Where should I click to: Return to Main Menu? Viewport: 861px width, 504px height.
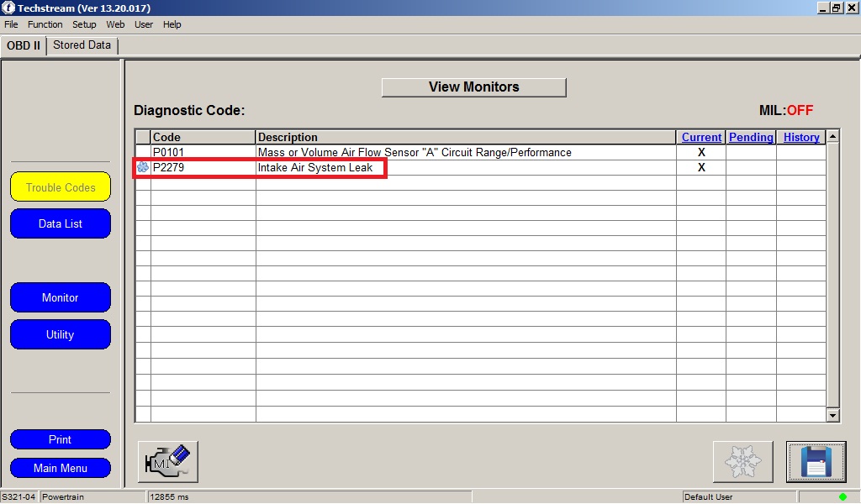61,468
